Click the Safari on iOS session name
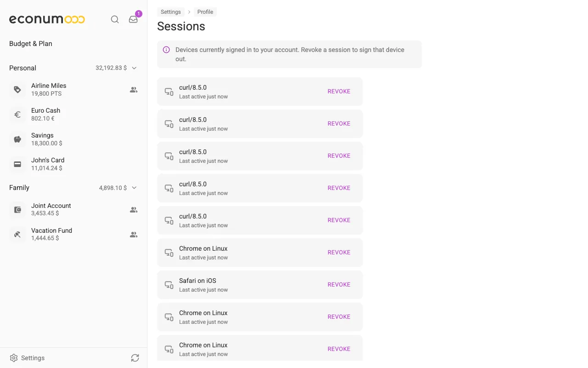The image size is (588, 368). point(198,281)
